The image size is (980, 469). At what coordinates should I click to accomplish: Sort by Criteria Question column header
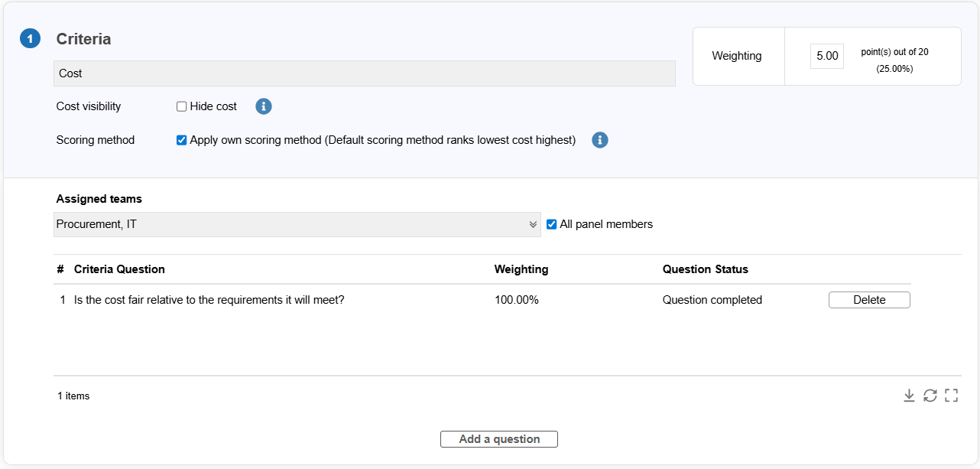click(119, 269)
